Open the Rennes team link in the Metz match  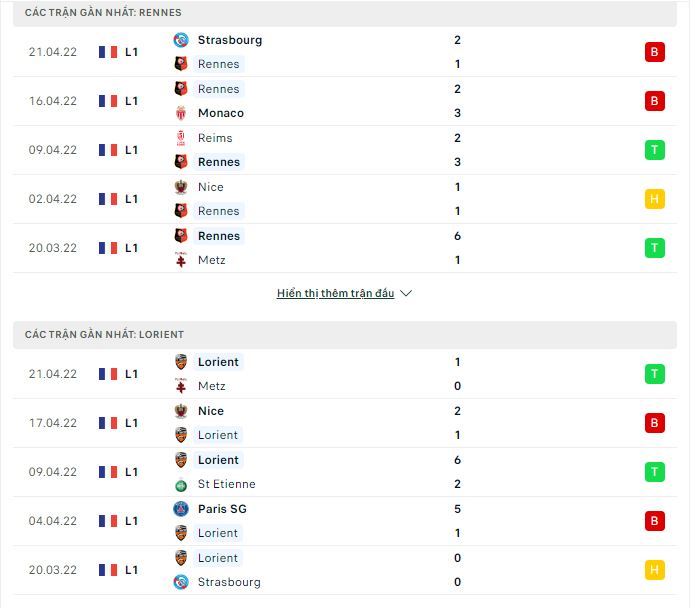click(219, 236)
